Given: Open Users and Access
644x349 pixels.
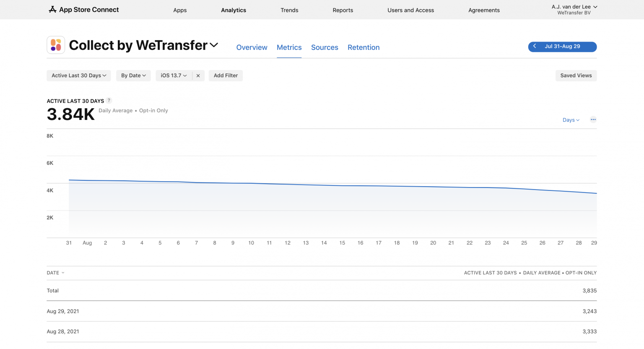Looking at the screenshot, I should [x=410, y=10].
